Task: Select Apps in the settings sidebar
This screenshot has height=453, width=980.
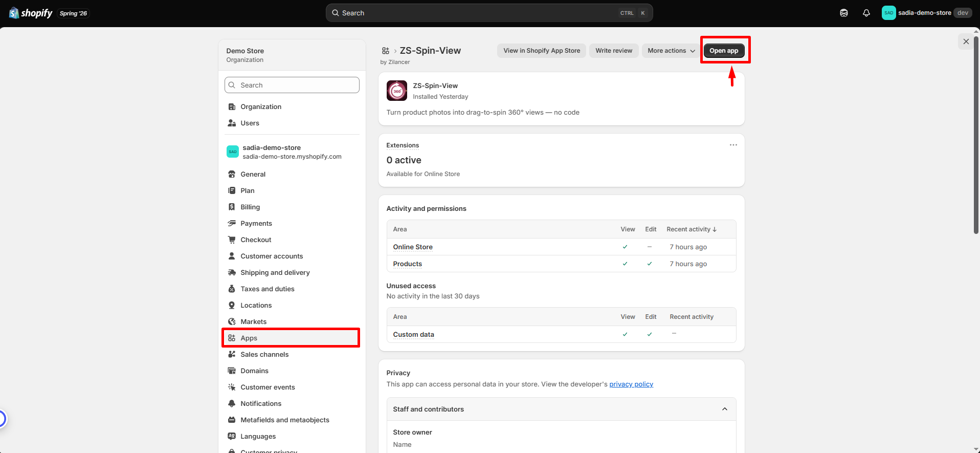Action: coord(292,338)
